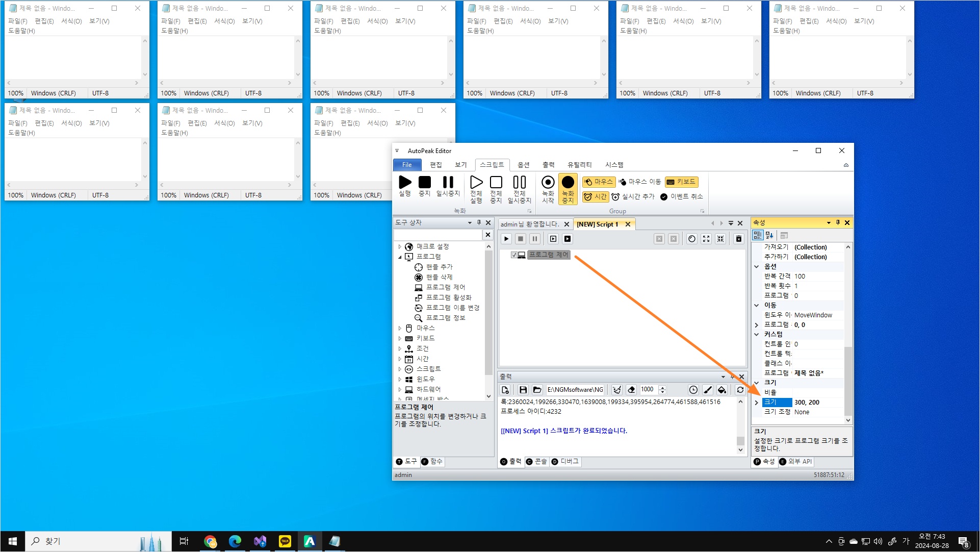Switch to the 디버그 output tab

pyautogui.click(x=565, y=461)
